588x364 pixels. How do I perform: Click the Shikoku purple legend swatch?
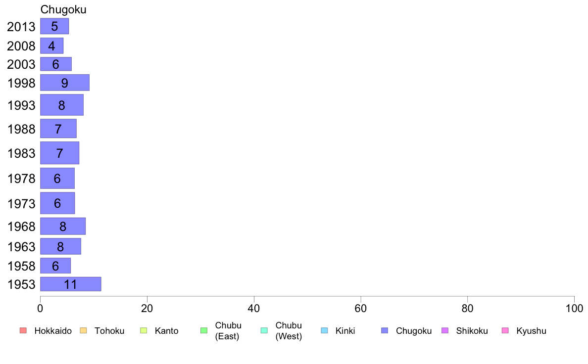tap(445, 331)
